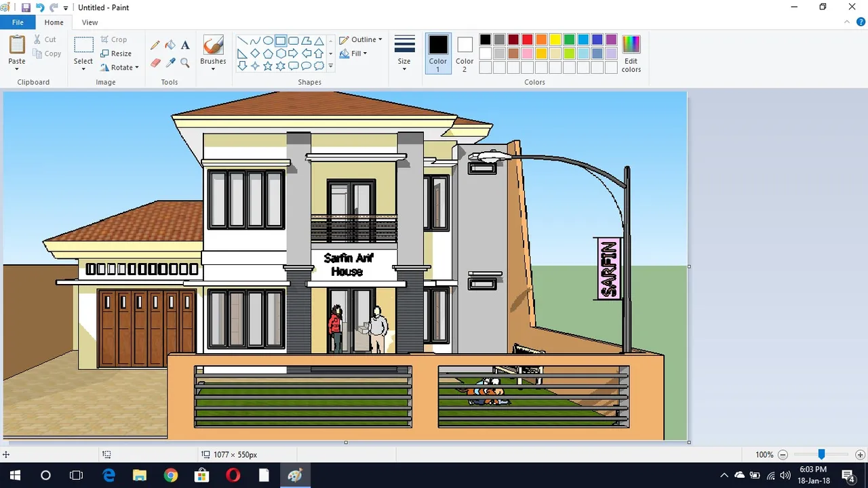Pick the purple color swatch
Screen dimensions: 868x488
click(612, 39)
